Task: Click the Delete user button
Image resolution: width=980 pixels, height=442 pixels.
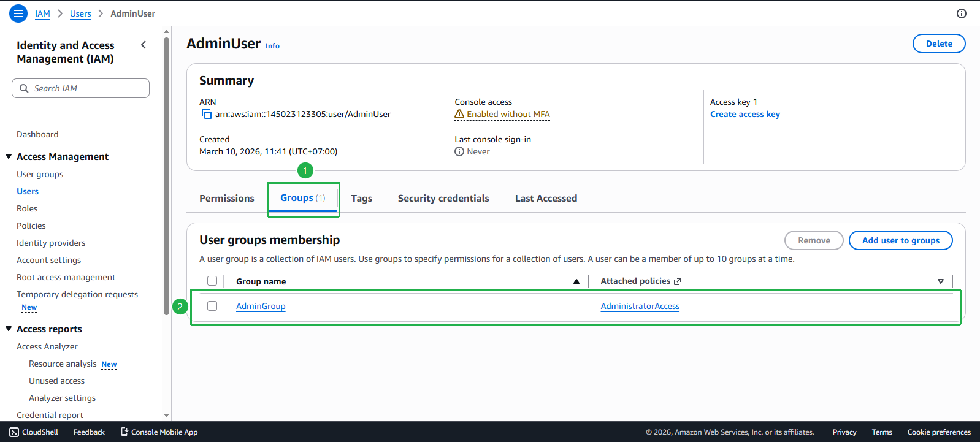Action: pos(939,44)
